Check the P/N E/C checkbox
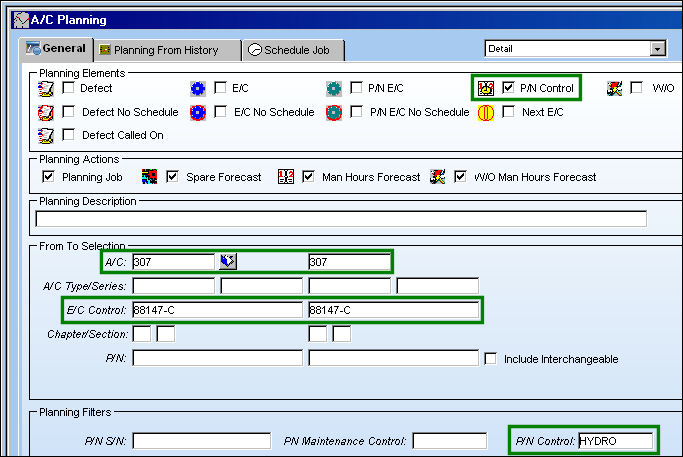The height and width of the screenshot is (457, 683). 356,88
